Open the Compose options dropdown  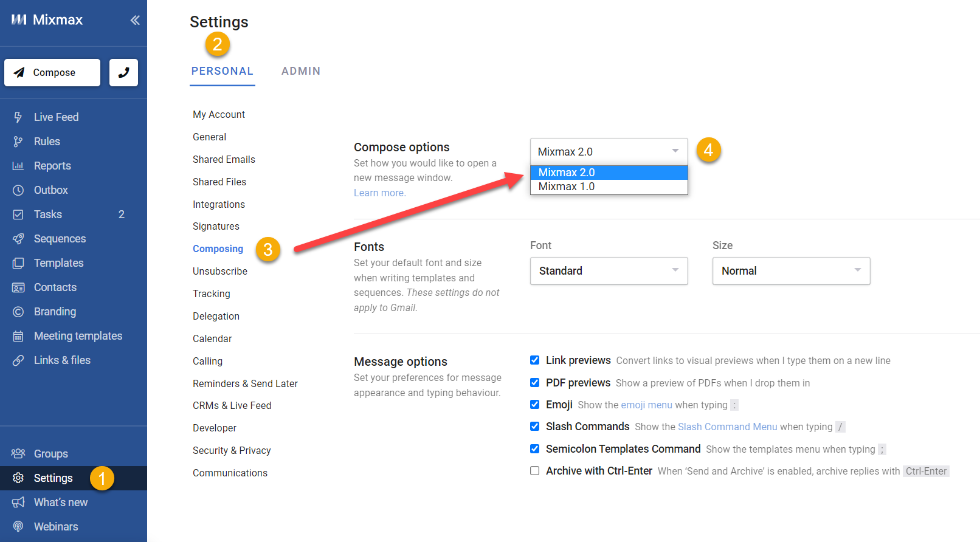coord(609,151)
